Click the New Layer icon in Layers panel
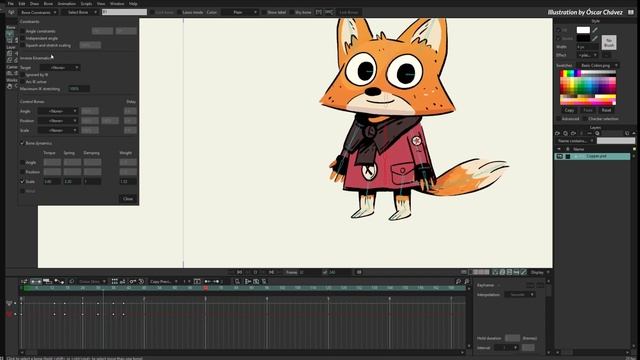Screen dimensions: 640x360 click(x=558, y=133)
